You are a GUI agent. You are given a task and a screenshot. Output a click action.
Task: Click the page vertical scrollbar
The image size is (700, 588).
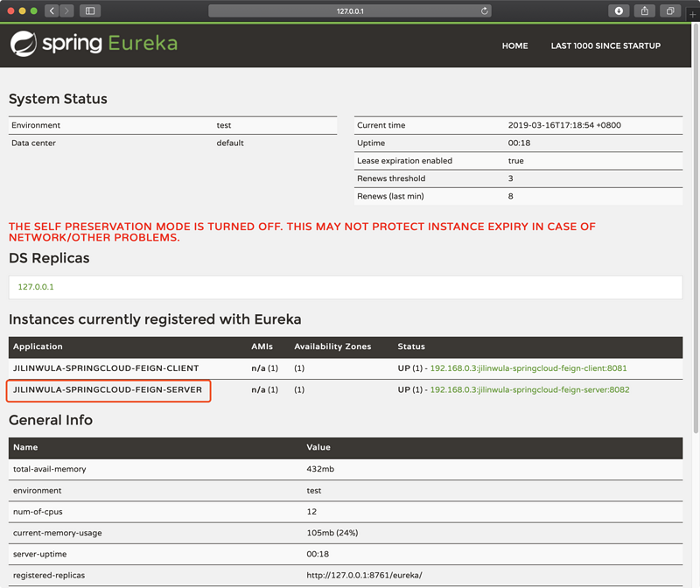point(696,227)
